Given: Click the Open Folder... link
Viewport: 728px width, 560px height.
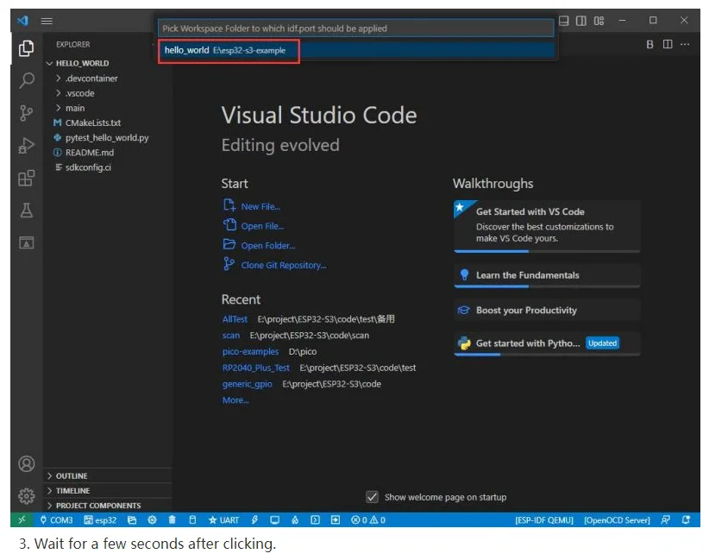Looking at the screenshot, I should (x=268, y=246).
